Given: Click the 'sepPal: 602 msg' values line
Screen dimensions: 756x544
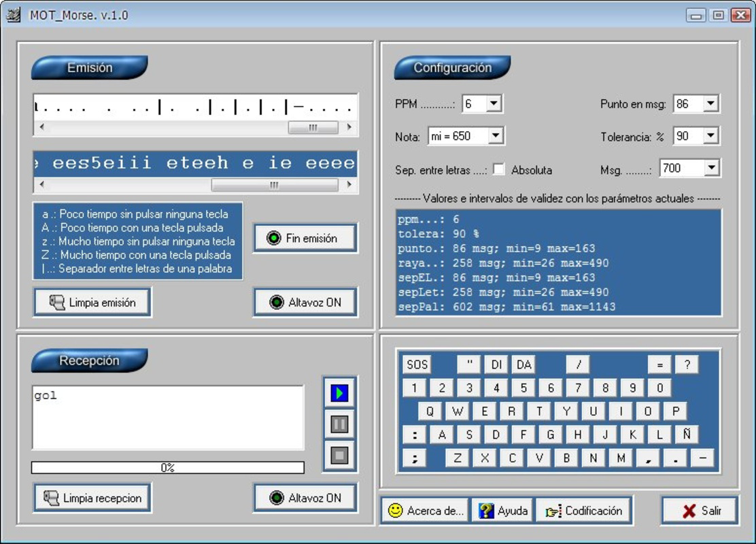Looking at the screenshot, I should 506,306.
